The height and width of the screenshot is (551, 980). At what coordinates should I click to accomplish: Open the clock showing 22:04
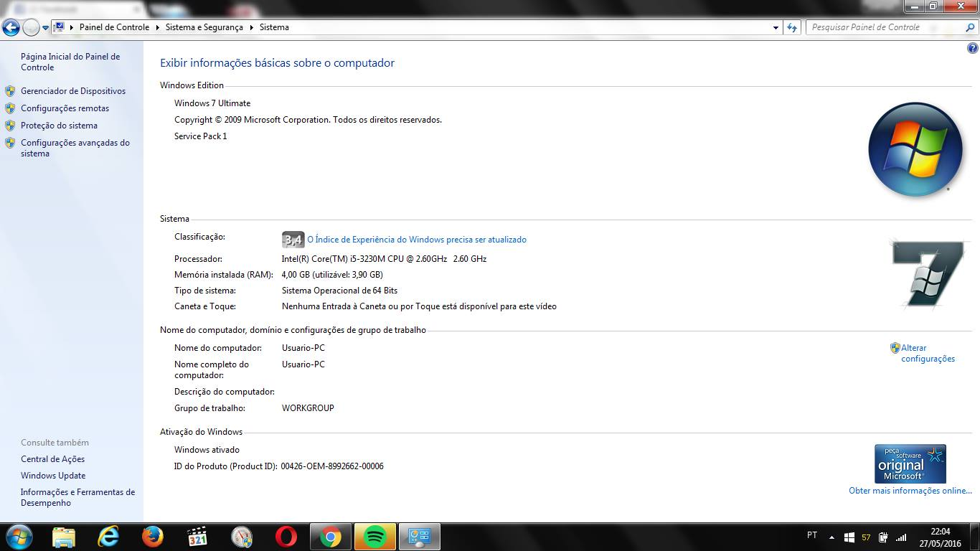pos(940,537)
